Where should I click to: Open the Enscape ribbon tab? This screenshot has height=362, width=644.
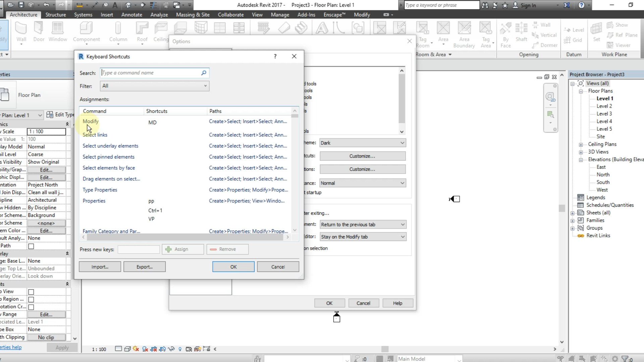[x=334, y=15]
